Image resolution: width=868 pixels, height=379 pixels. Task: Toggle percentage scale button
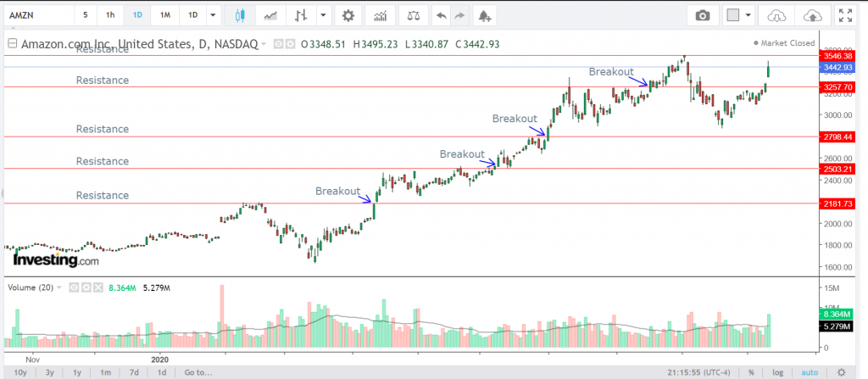click(x=751, y=372)
